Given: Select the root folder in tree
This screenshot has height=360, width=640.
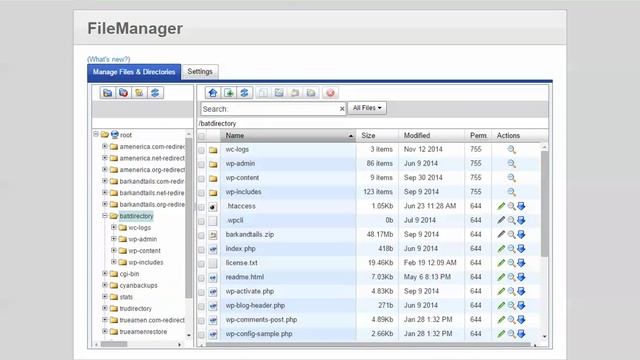Looking at the screenshot, I should tap(126, 135).
